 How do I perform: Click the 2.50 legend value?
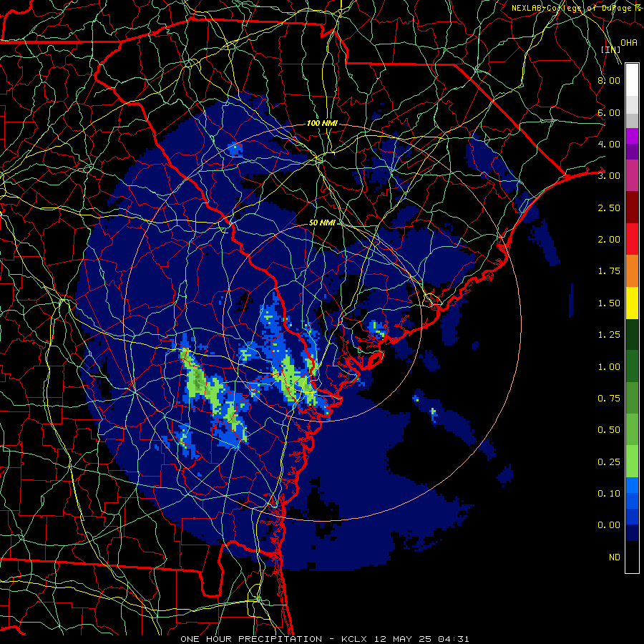pos(609,208)
